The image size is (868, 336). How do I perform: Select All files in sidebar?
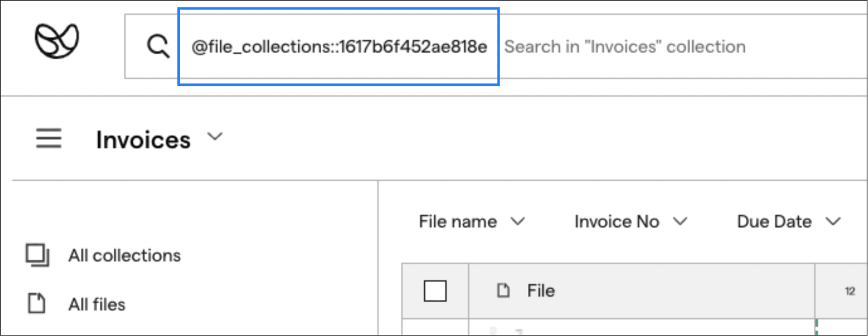coord(97,305)
